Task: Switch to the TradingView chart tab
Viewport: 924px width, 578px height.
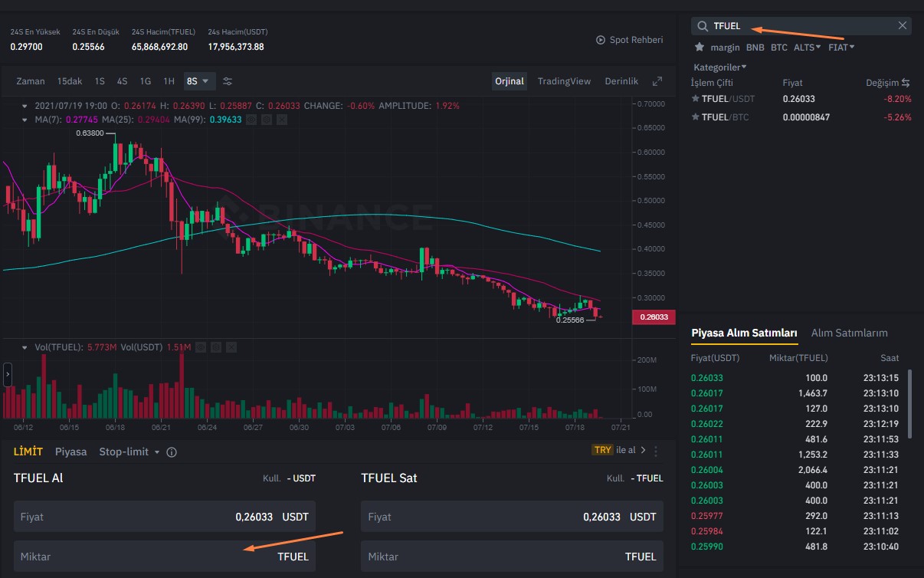Action: tap(564, 81)
